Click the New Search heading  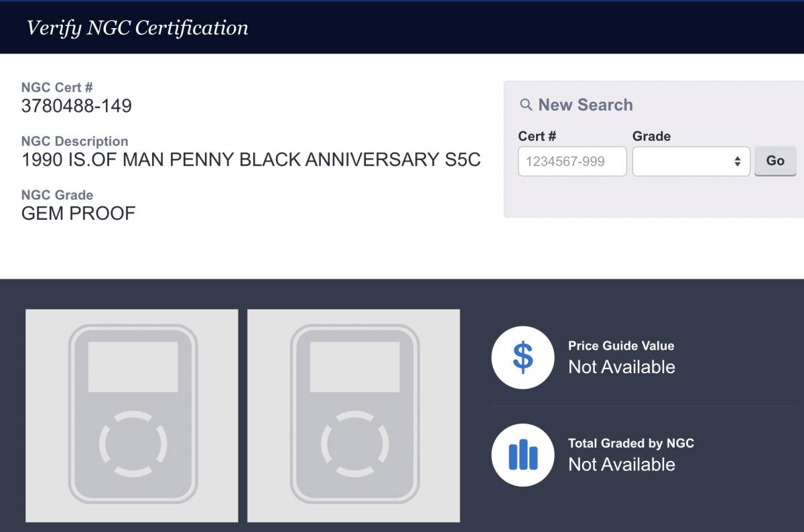pos(586,105)
